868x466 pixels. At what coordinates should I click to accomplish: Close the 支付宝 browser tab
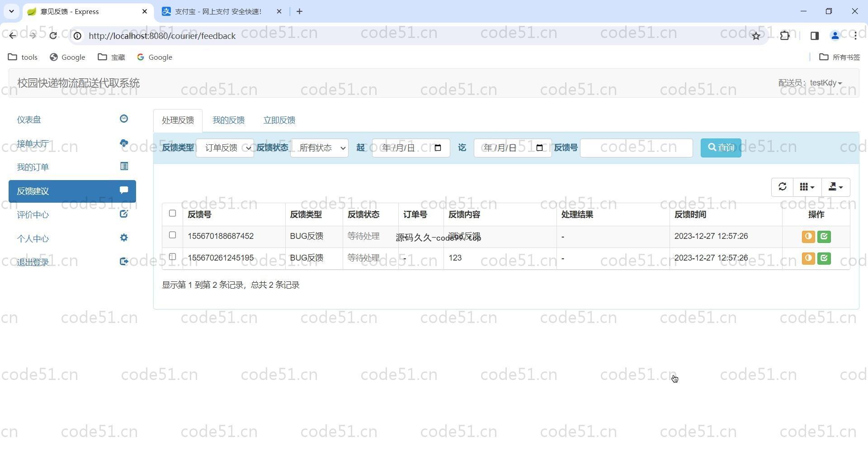coord(279,11)
